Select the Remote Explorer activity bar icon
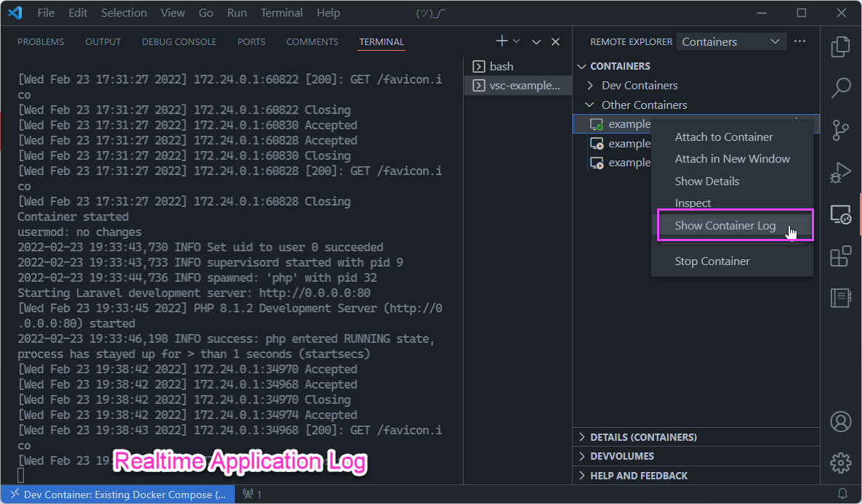This screenshot has height=504, width=862. pos(840,214)
